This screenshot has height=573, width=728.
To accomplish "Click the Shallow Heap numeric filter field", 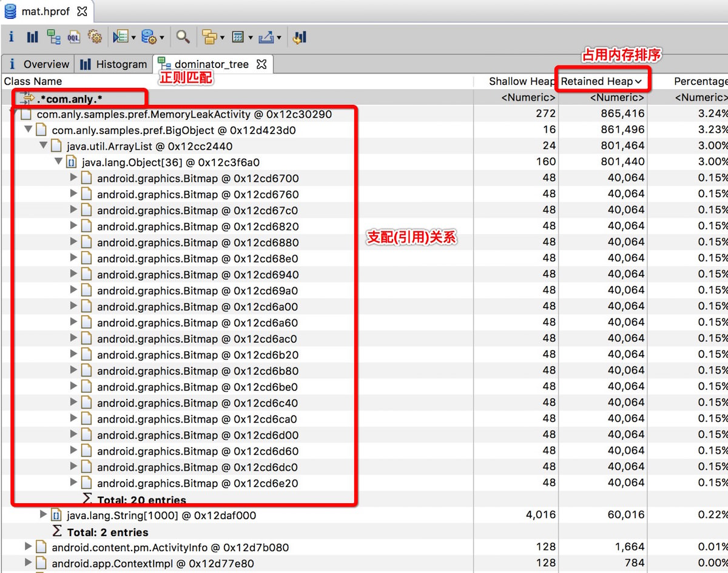I will coord(516,98).
